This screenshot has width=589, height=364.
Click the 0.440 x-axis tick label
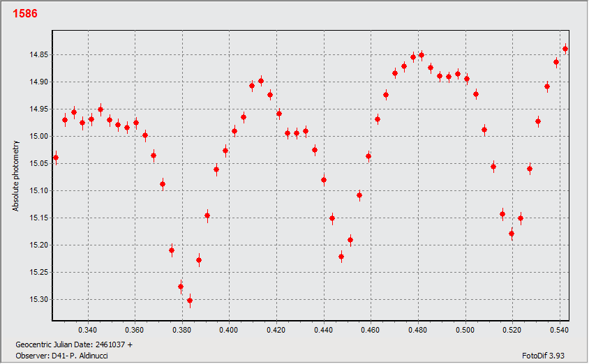click(324, 329)
